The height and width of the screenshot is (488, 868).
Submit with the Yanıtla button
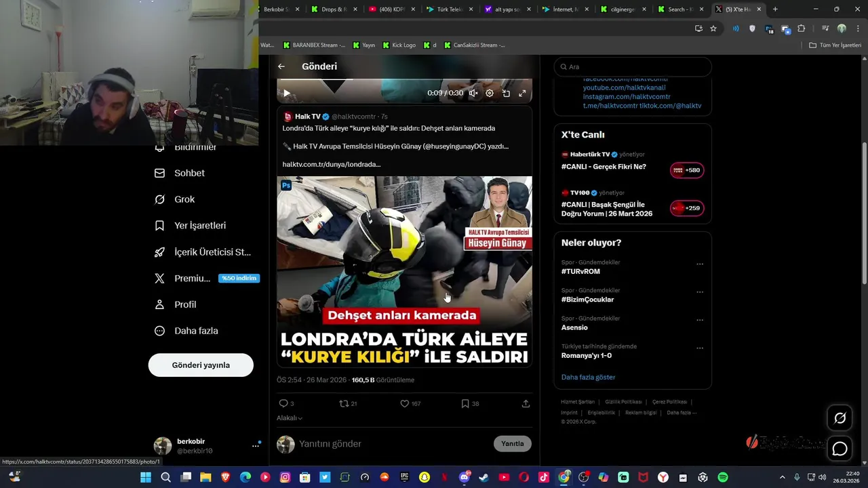point(512,444)
